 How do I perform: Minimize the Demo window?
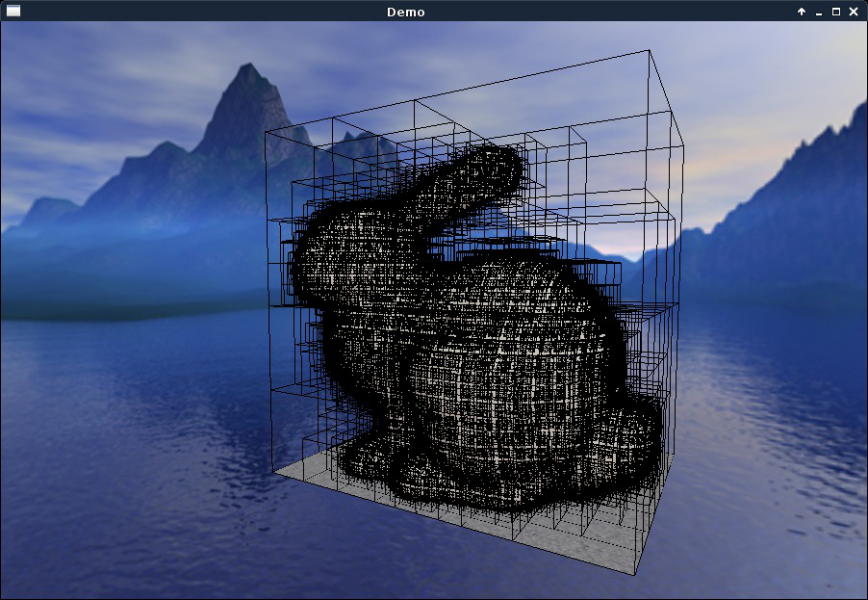819,12
